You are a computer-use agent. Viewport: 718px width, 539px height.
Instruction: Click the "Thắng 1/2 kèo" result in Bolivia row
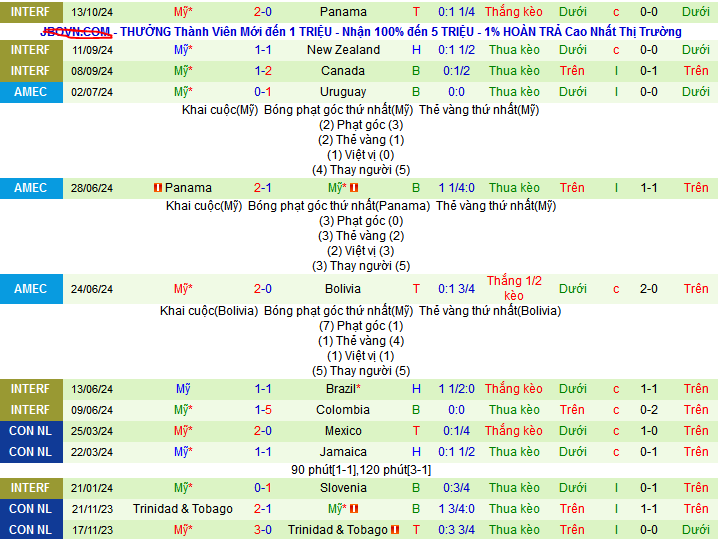[513, 288]
